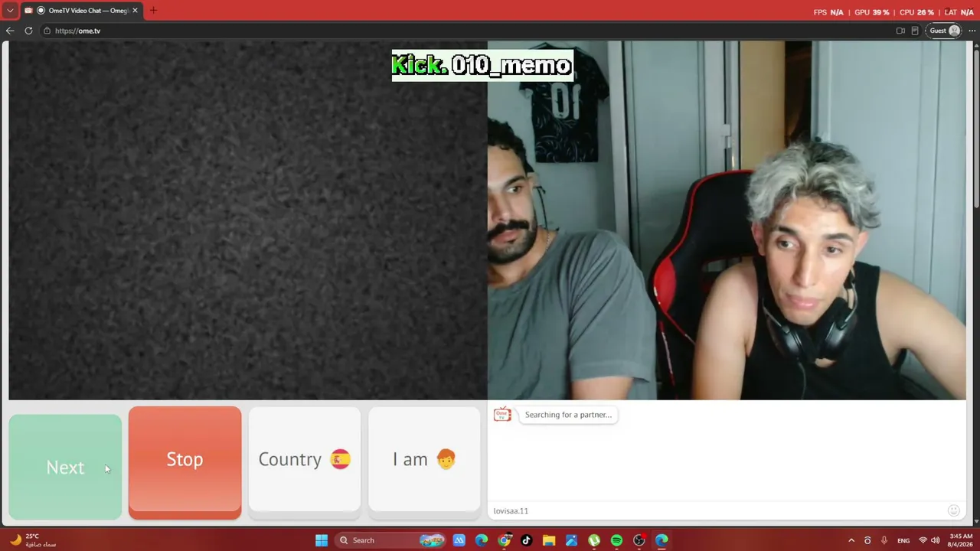Open the emoji picker in chat
This screenshot has height=551, width=980.
click(953, 510)
